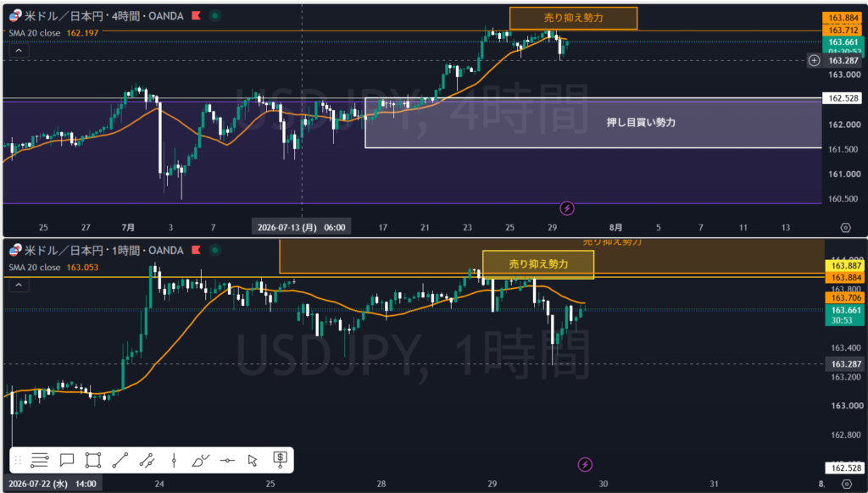The image size is (868, 493).
Task: Click the 4-hour chart flag icon
Action: coord(196,16)
